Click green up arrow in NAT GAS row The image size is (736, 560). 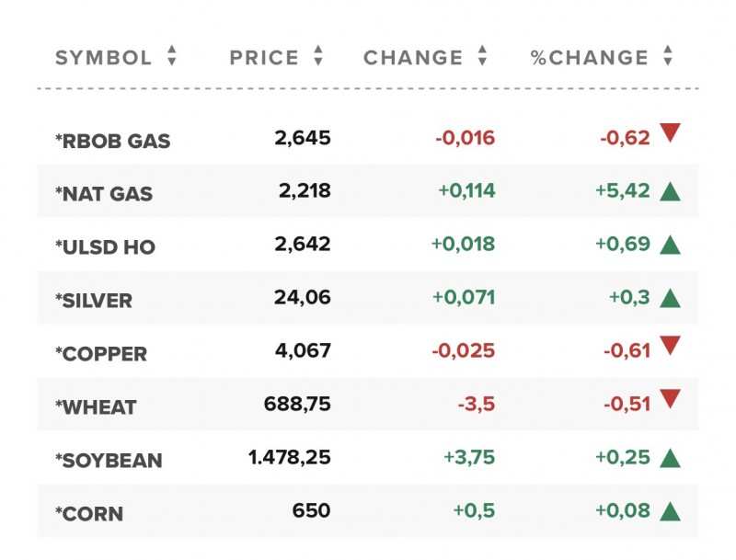click(670, 192)
